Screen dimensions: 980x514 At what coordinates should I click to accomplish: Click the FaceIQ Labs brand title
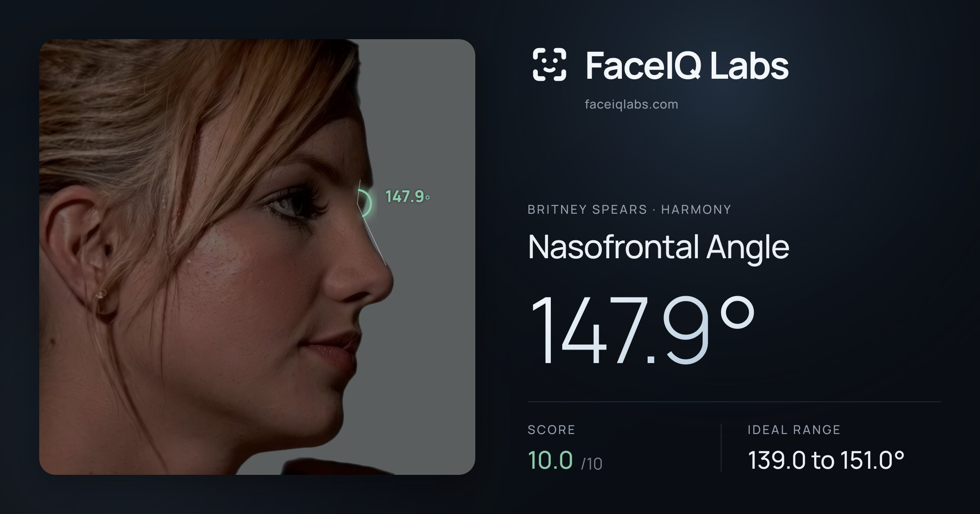pyautogui.click(x=687, y=65)
